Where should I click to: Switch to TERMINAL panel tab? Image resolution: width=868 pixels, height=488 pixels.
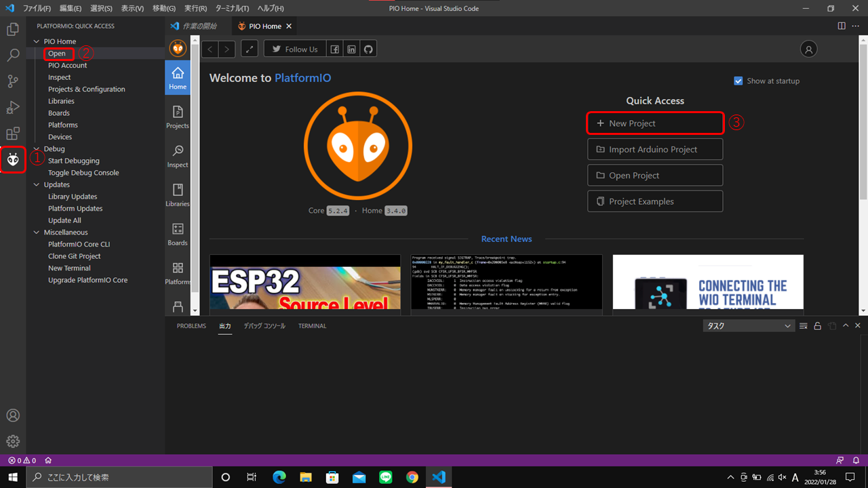tap(312, 326)
